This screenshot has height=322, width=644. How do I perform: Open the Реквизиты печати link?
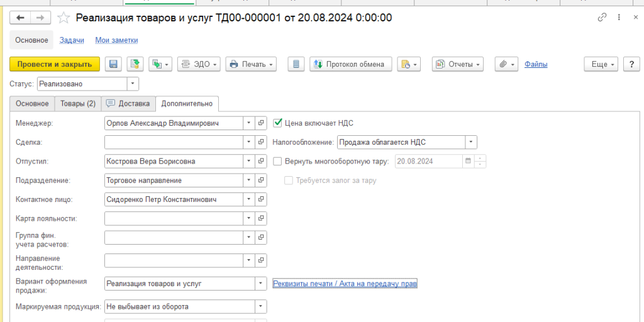coord(345,284)
